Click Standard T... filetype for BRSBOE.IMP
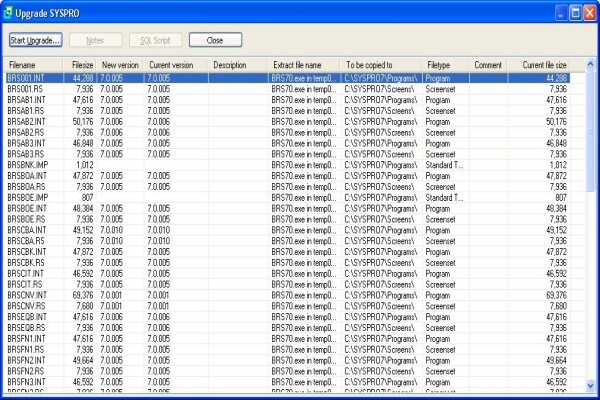The image size is (600, 400). (444, 198)
